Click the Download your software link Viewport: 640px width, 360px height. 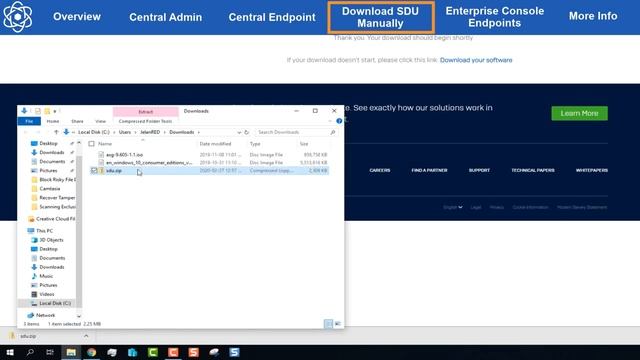click(x=476, y=60)
